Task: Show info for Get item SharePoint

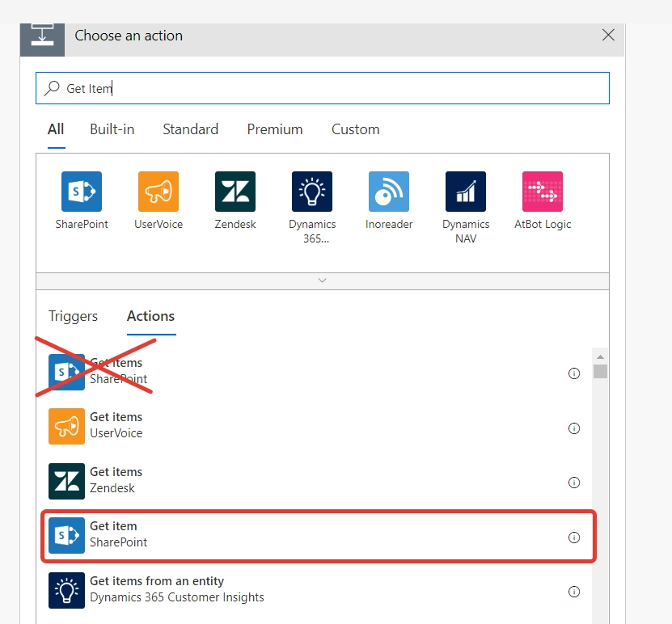Action: [x=574, y=538]
